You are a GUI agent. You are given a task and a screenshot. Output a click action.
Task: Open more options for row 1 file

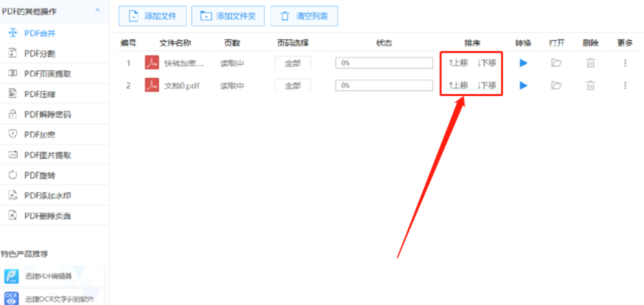point(625,63)
